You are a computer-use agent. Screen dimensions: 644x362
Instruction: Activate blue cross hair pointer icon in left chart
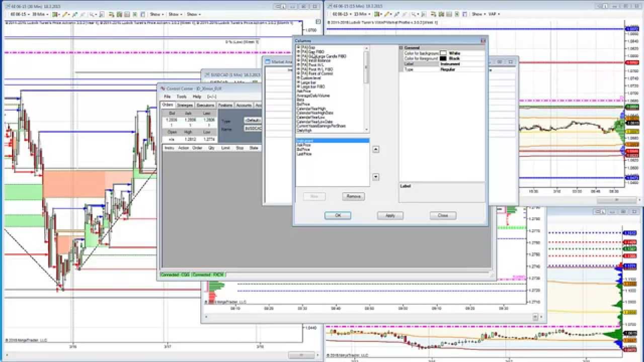point(75,14)
